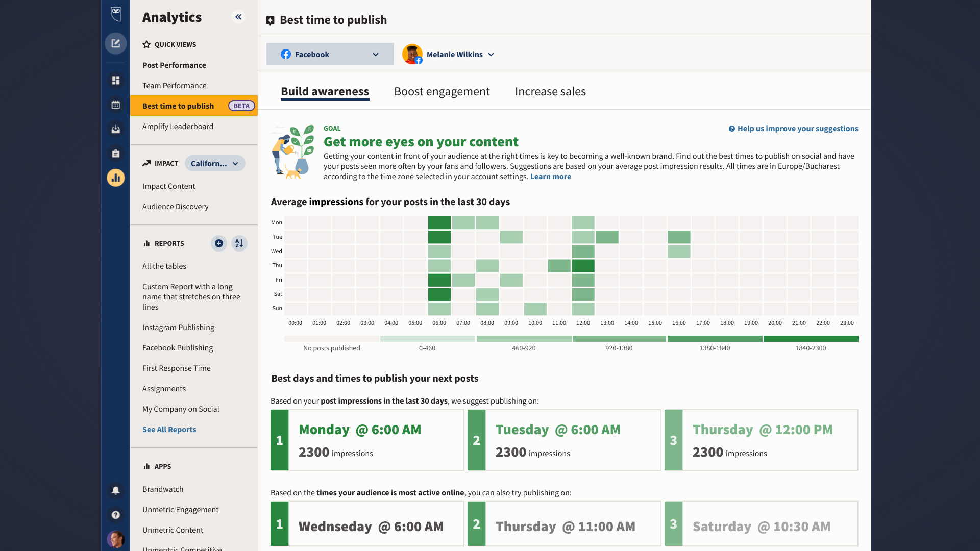The image size is (980, 551).
Task: Expand the California Impact dropdown
Action: [214, 163]
